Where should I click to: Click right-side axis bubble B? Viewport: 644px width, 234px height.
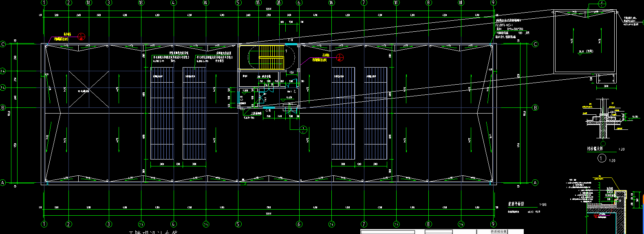tap(535, 108)
